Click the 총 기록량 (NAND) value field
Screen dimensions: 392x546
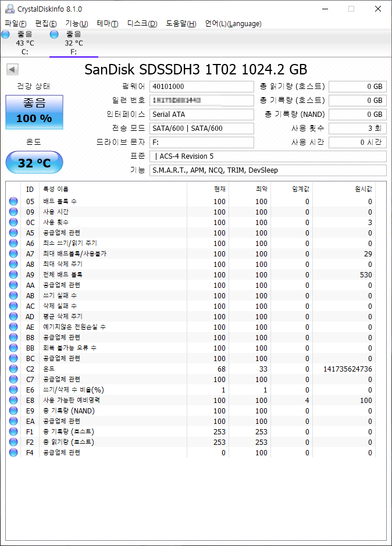(358, 114)
